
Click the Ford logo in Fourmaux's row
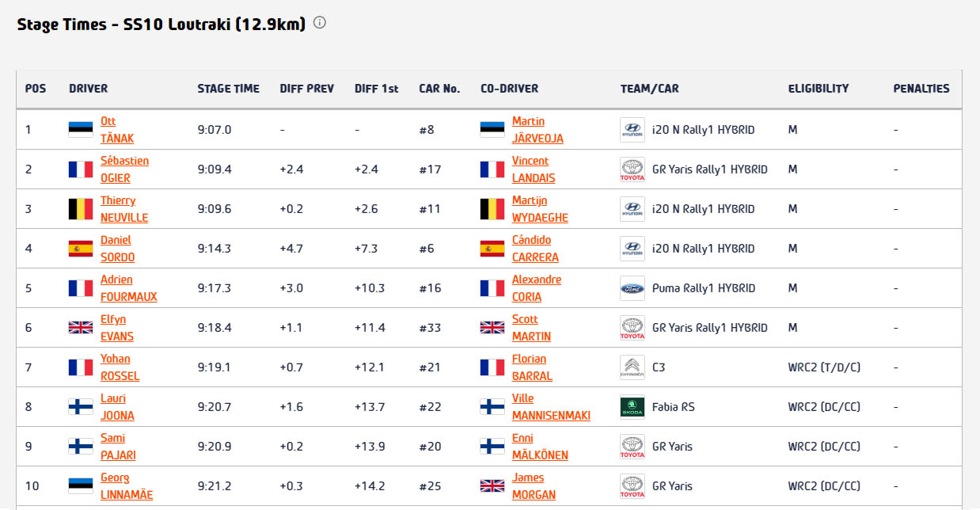[x=632, y=288]
